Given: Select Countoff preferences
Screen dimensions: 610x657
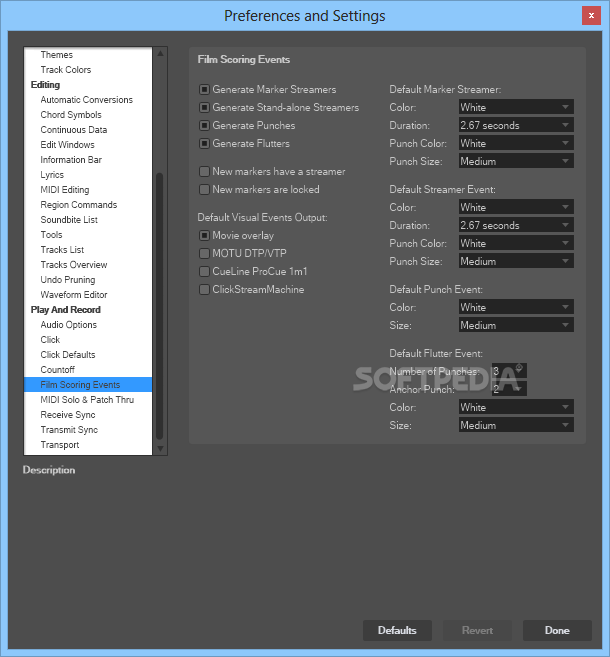Looking at the screenshot, I should pos(57,370).
